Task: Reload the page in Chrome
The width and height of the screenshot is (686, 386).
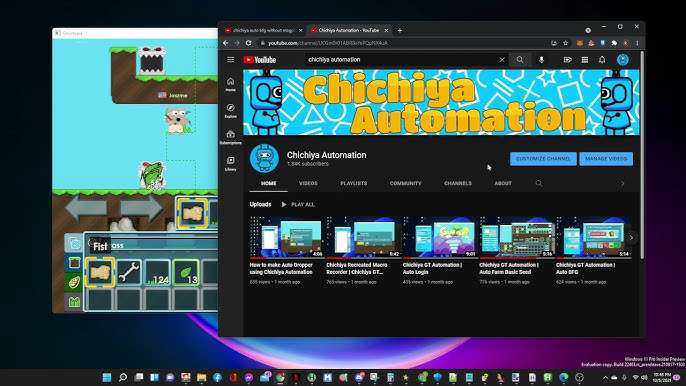Action: (248, 43)
